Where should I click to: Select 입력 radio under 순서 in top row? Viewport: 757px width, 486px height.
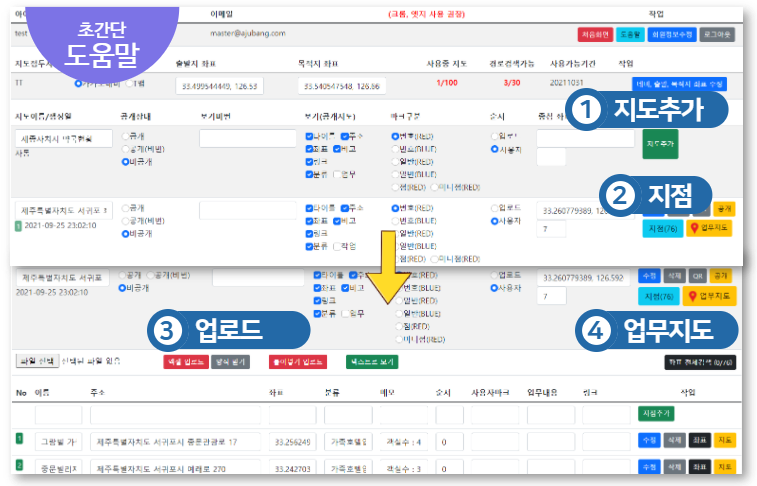coord(496,135)
